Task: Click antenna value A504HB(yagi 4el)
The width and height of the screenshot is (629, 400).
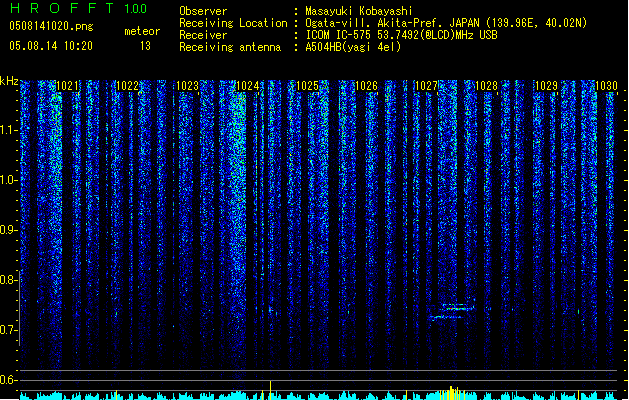Action: click(x=353, y=47)
